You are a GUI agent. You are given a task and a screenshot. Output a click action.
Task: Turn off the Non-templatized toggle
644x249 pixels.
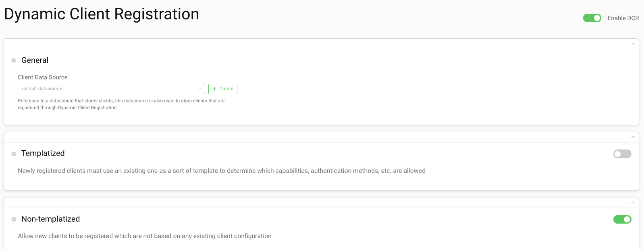point(622,219)
